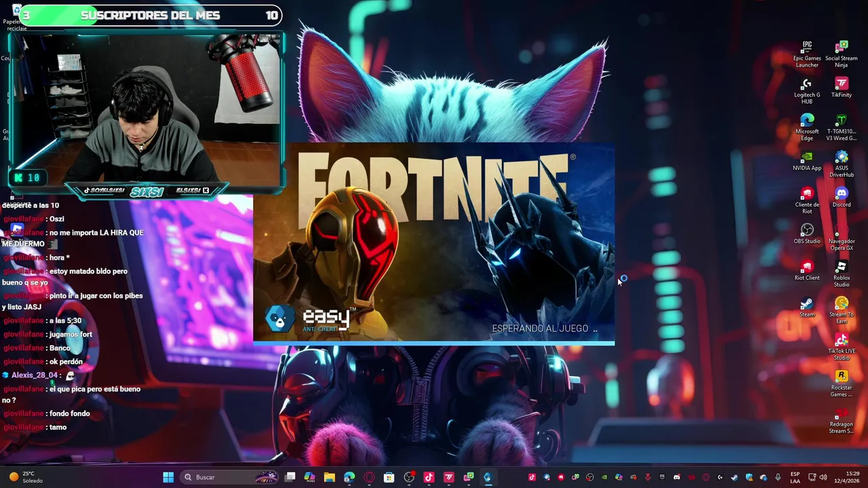Select Navegador Opera GX desktop icon
Viewport: 868px width, 488px height.
click(x=842, y=237)
